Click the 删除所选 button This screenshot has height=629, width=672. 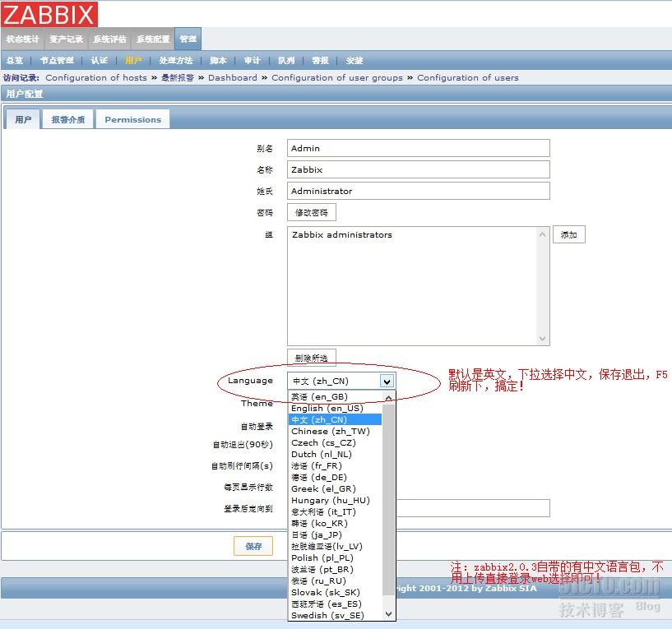pos(312,358)
